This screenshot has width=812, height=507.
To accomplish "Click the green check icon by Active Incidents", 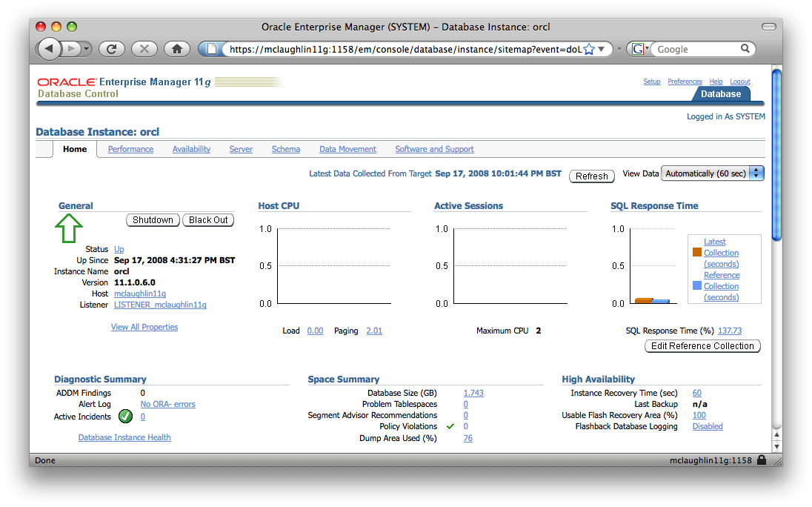I will click(125, 416).
